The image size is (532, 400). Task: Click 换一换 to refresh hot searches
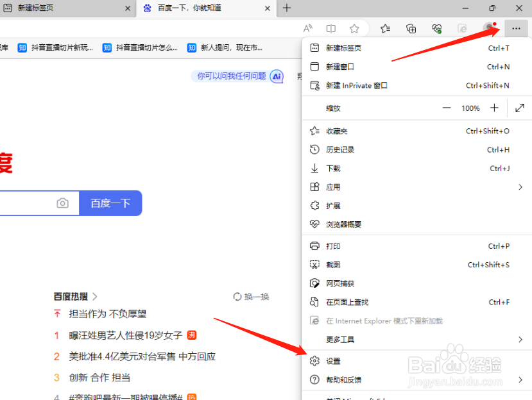(257, 297)
